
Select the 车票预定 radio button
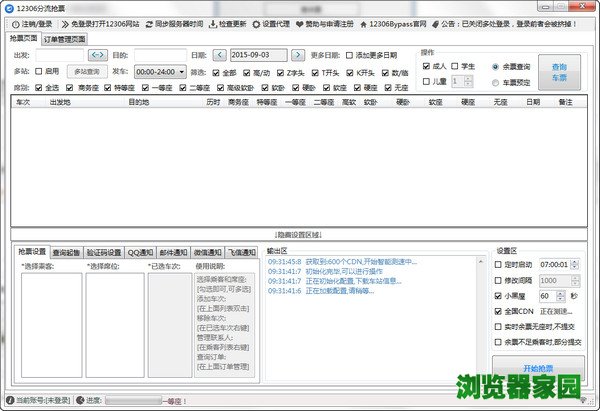click(x=497, y=83)
